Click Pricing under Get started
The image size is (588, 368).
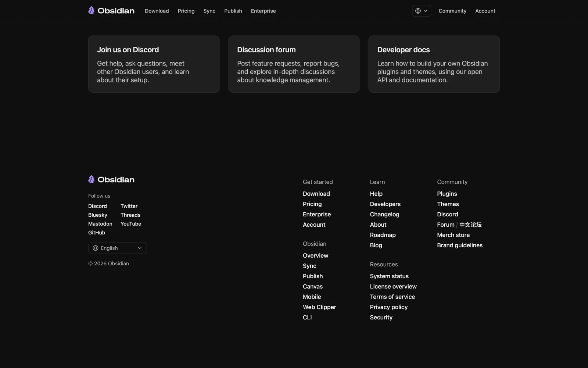pyautogui.click(x=312, y=204)
